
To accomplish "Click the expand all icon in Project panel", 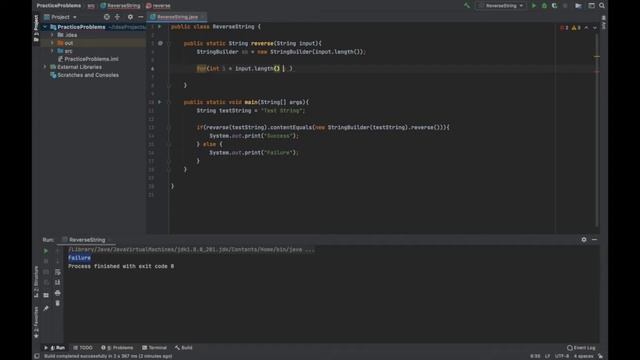I will pos(118,17).
